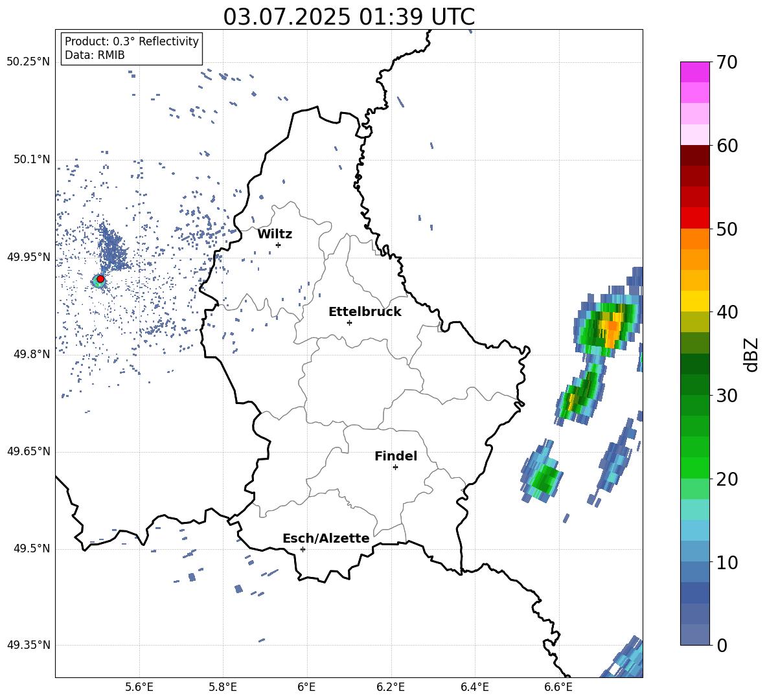The image size is (767, 700).
Task: Click the 49.65°N latitude label
Action: 29,451
